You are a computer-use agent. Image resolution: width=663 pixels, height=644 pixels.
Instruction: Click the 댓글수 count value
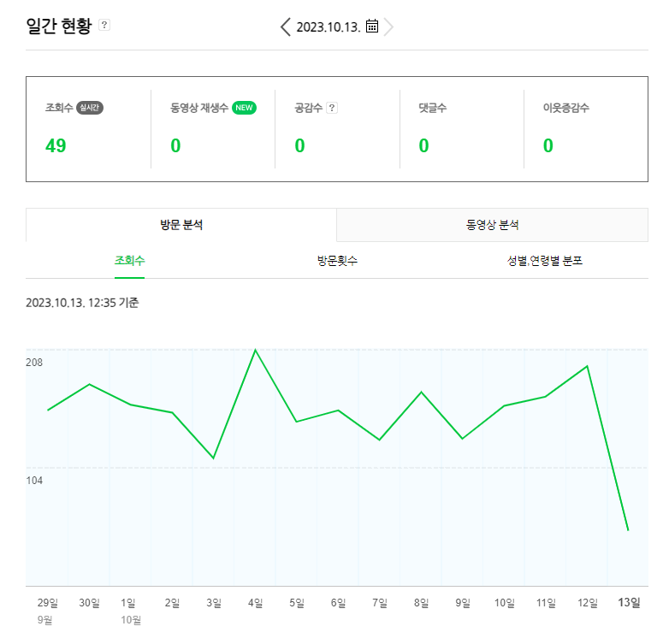(423, 145)
